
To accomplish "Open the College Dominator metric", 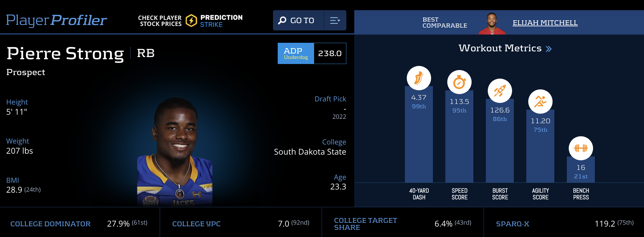I will pyautogui.click(x=50, y=224).
